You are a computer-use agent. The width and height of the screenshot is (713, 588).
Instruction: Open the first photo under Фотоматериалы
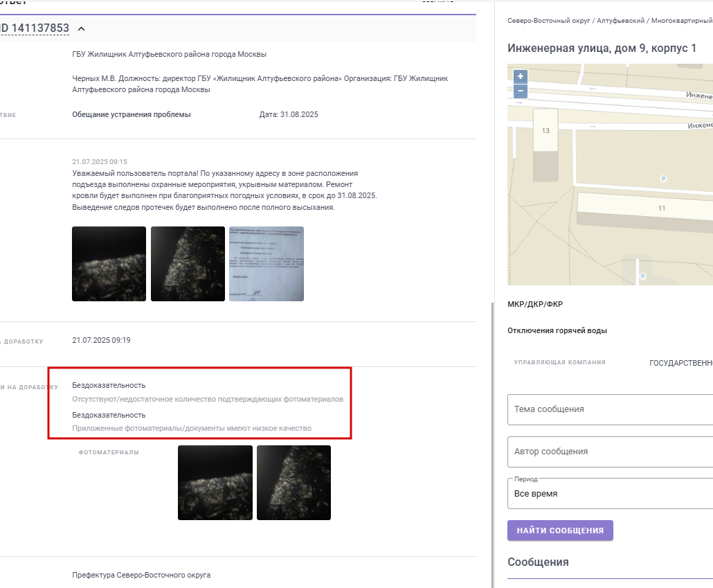pos(215,483)
